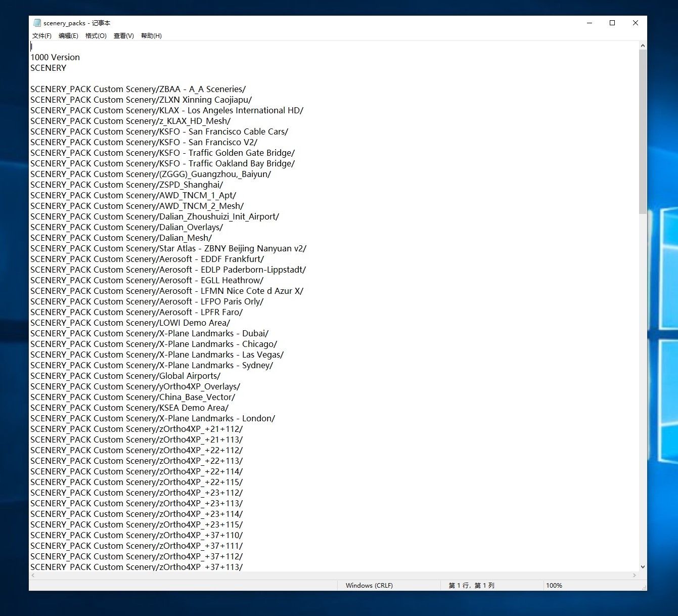This screenshot has height=616, width=678.
Task: Click the zOrtho4XP_+22+114 line
Action: [x=137, y=471]
